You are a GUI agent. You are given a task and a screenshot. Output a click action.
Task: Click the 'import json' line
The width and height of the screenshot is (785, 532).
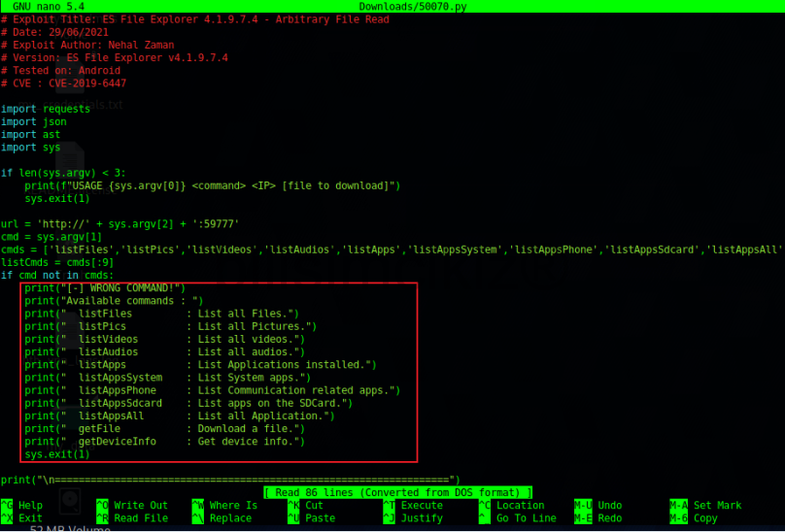click(x=34, y=121)
